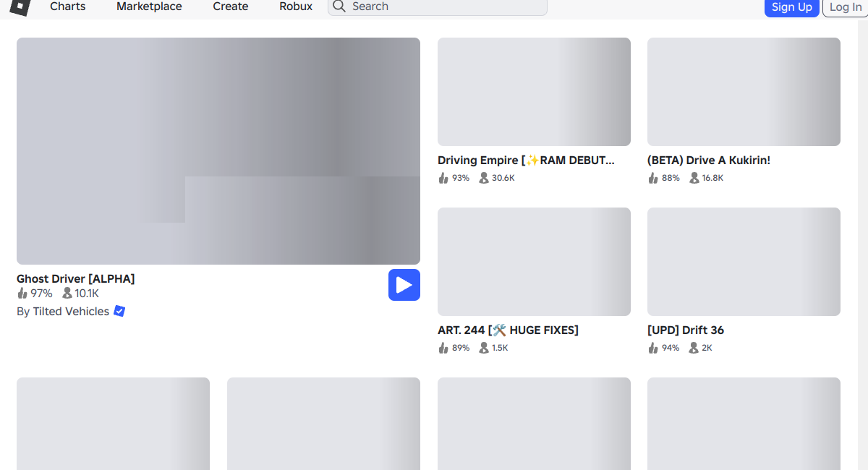
Task: Go to the Create page
Action: click(231, 7)
